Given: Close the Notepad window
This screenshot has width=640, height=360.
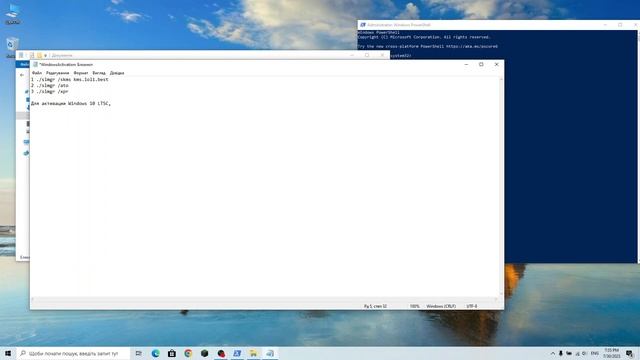Looking at the screenshot, I should coord(496,64).
